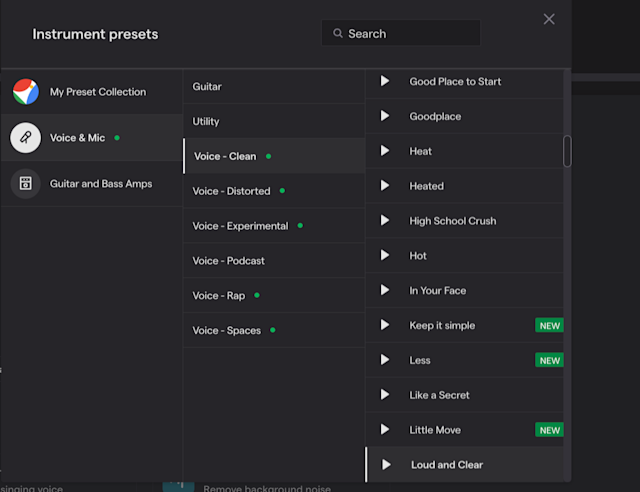Viewport: 640px width, 492px height.
Task: Click the green dot beside Voice - Distorted
Action: [x=282, y=191]
